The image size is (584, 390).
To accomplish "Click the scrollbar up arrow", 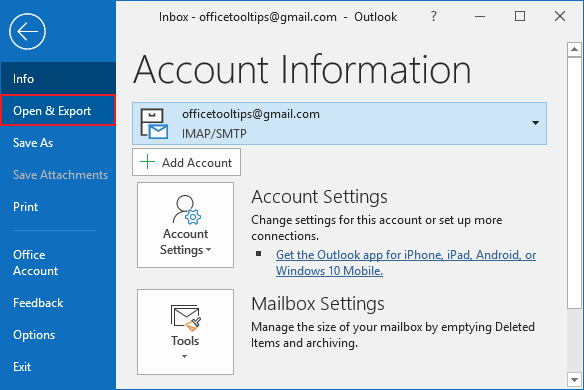I will point(574,50).
